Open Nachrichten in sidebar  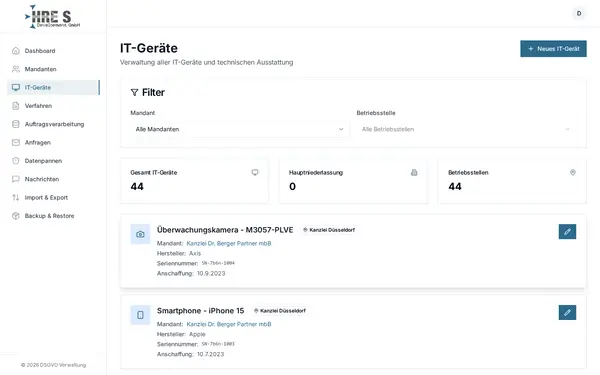(x=53, y=179)
